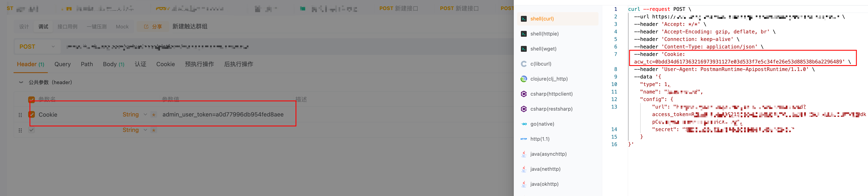Open String type dropdown on empty row
This screenshot has width=868, height=196.
click(135, 130)
